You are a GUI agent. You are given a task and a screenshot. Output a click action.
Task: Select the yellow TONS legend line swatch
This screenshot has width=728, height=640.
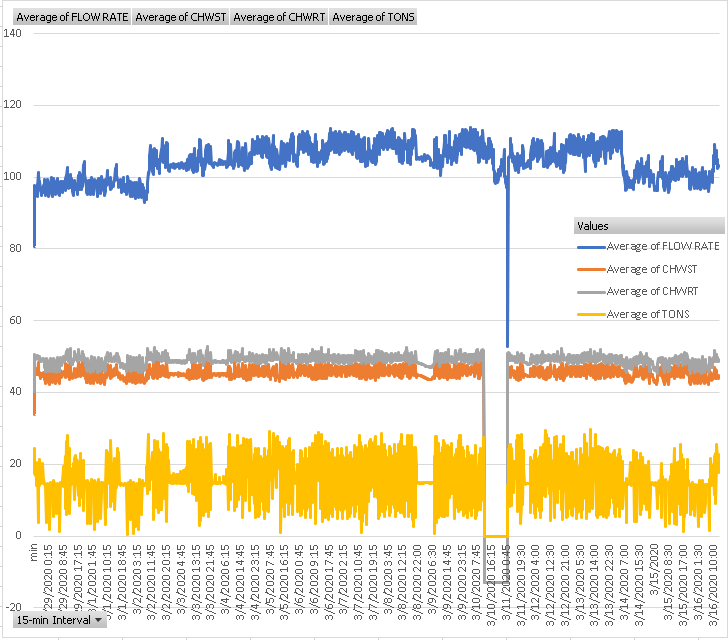point(592,314)
